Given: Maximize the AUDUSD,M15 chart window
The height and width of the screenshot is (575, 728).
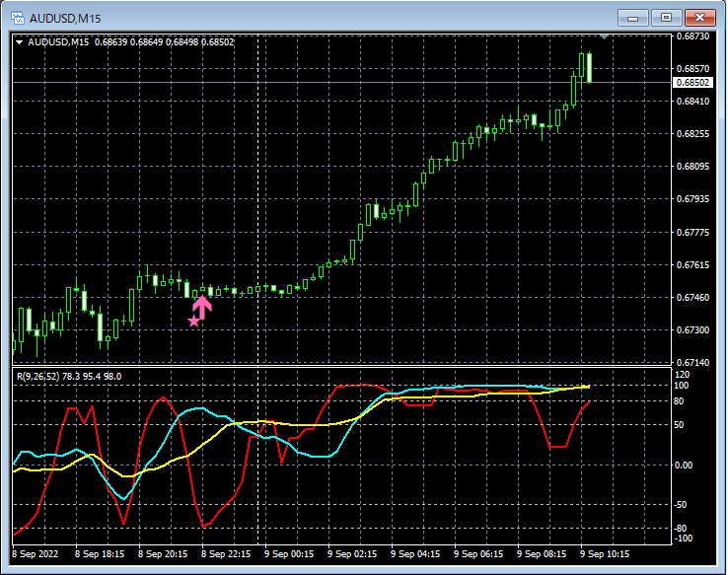Looking at the screenshot, I should tap(666, 18).
